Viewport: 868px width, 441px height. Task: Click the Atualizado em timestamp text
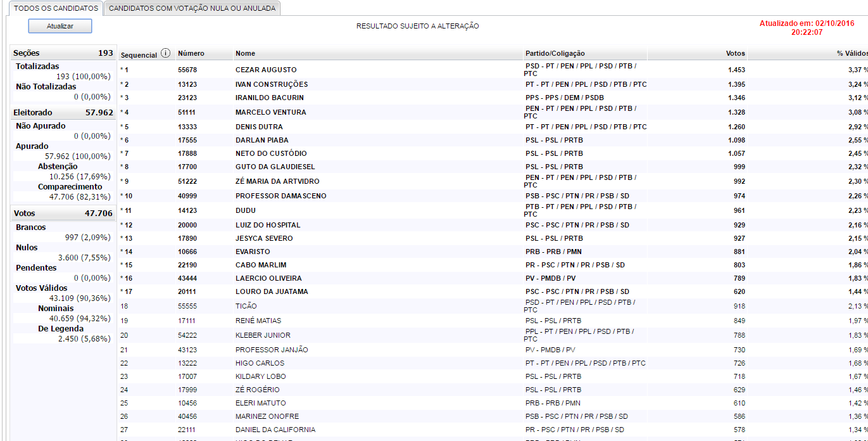[807, 24]
